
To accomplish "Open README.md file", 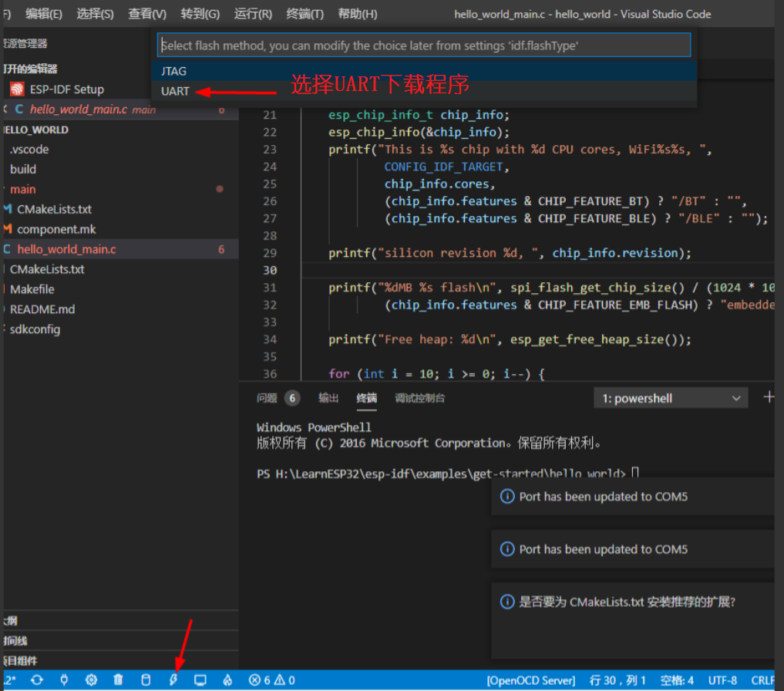I will click(120, 309).
